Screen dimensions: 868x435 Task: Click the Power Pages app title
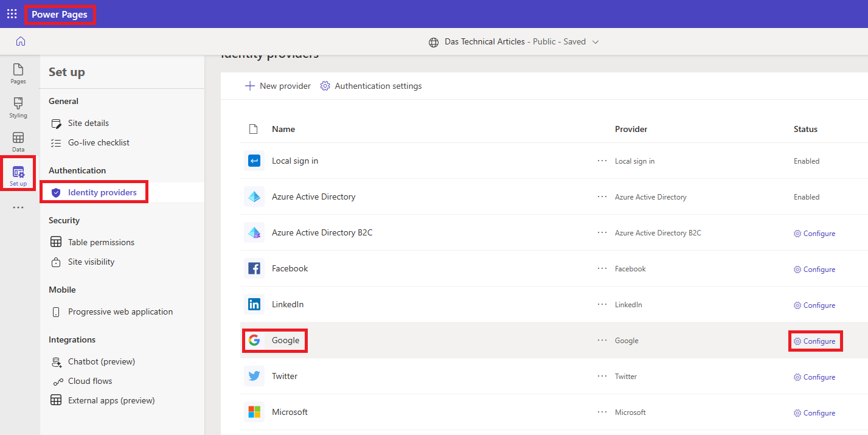point(60,14)
